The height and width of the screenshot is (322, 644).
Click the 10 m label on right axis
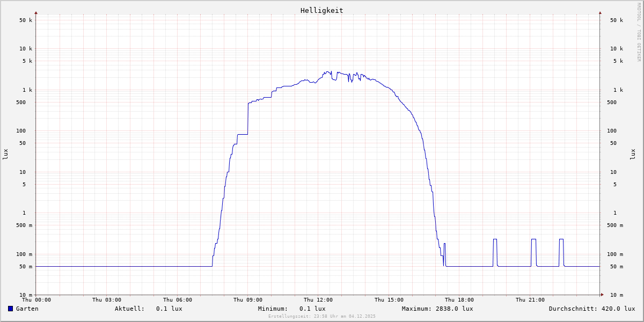617,295
